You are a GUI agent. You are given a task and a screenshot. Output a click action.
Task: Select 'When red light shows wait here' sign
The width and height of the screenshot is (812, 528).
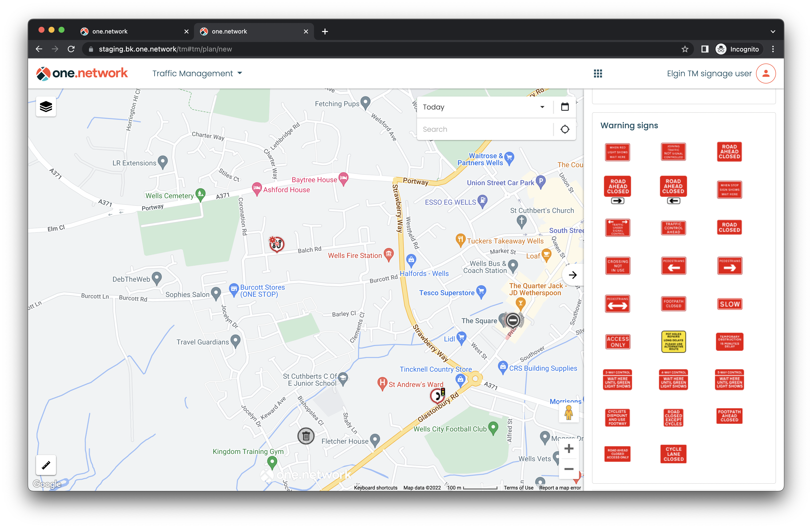[617, 152]
